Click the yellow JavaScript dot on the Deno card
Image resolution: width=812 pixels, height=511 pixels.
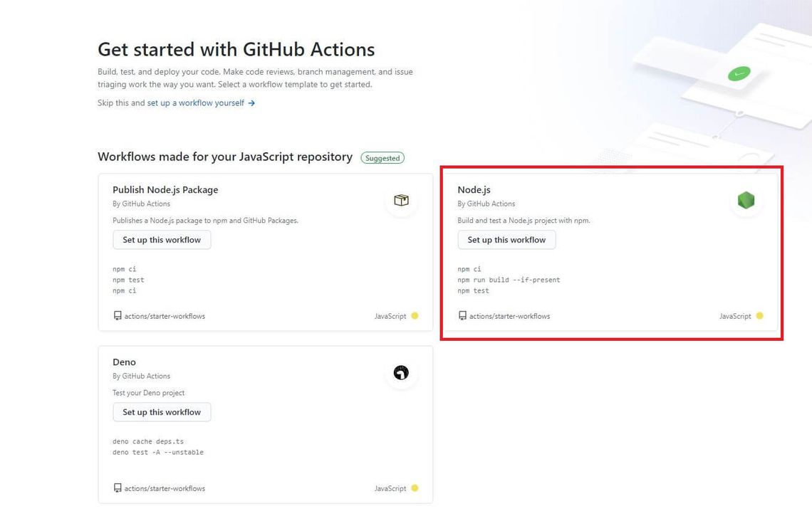(x=415, y=488)
